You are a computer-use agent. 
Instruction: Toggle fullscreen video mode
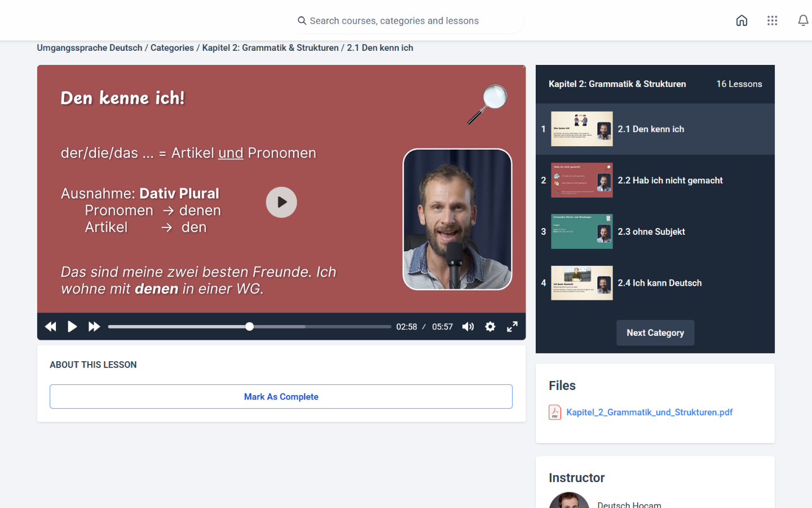pyautogui.click(x=512, y=327)
